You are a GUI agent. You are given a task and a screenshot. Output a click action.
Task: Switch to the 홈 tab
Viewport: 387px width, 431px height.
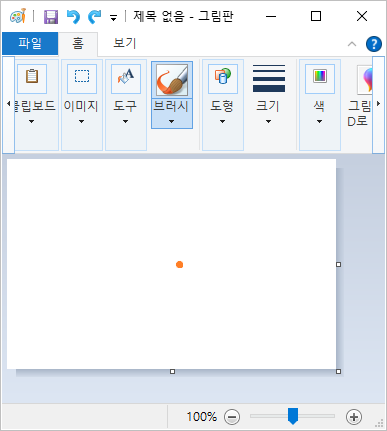tap(78, 43)
